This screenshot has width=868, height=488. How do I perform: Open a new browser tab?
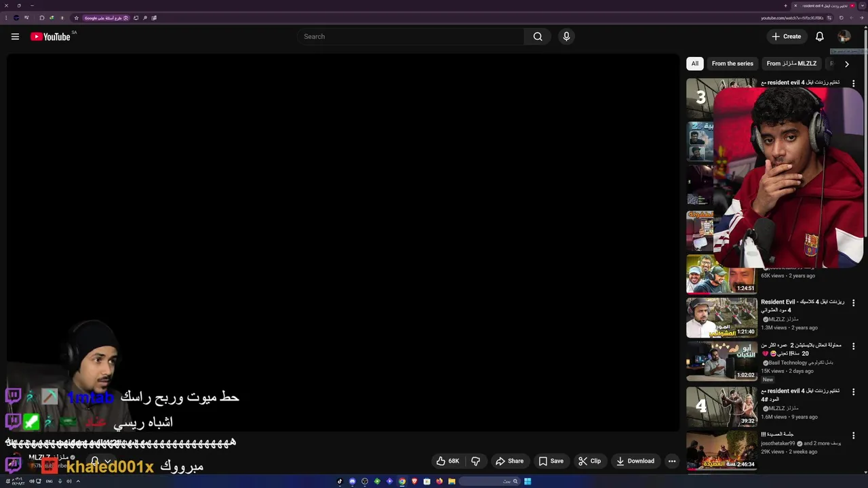[x=786, y=5]
